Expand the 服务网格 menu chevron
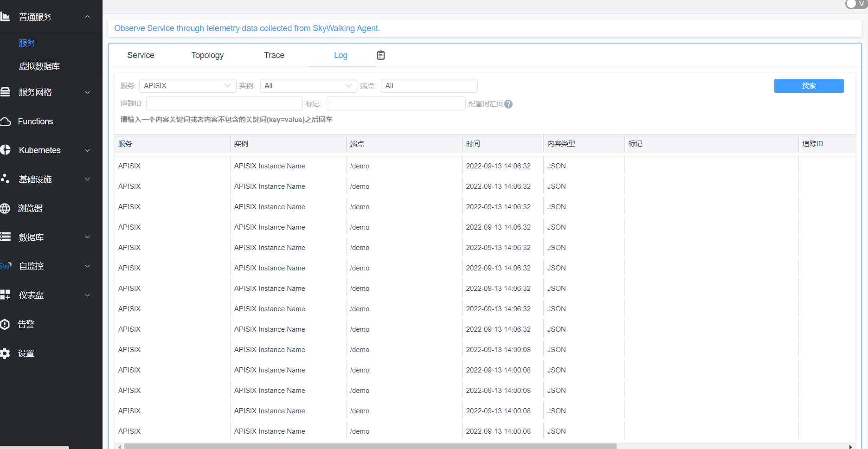The width and height of the screenshot is (868, 449). coord(87,92)
